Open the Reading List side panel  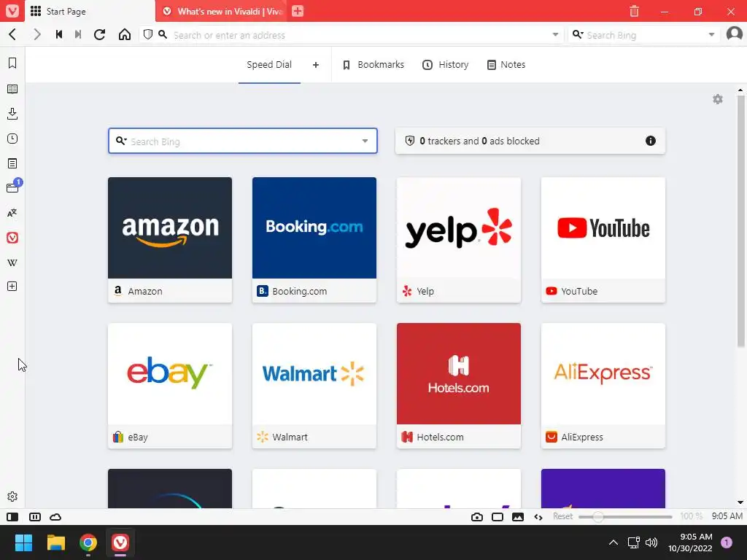point(12,89)
